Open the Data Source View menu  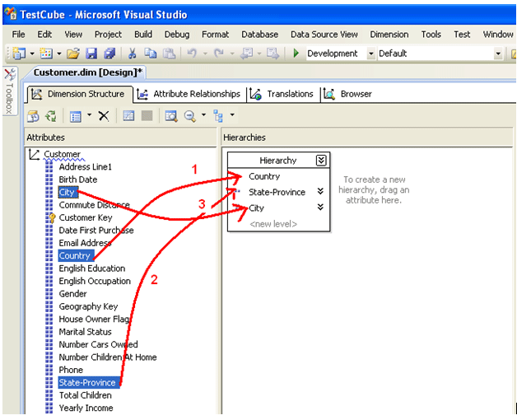coord(324,35)
